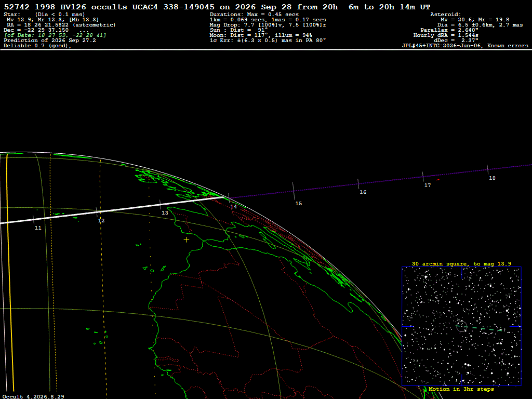Click the 'Motion in 3hr steps' caption

coord(461,389)
